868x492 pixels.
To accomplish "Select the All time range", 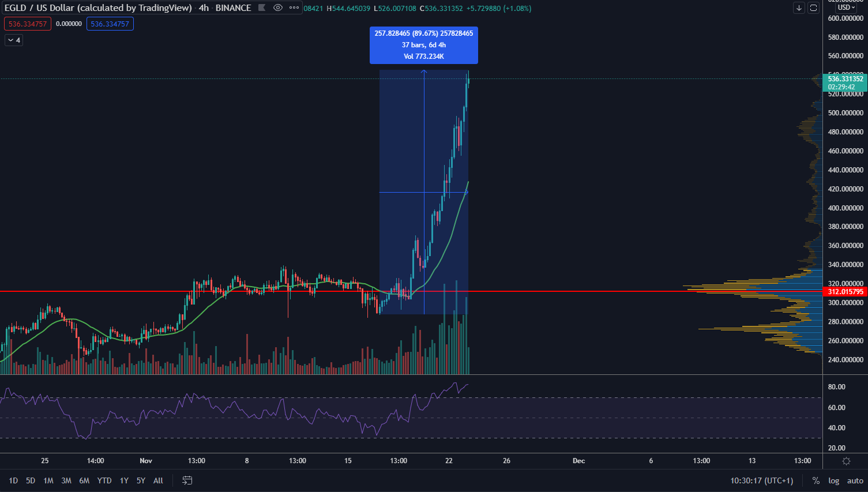I will tap(158, 480).
